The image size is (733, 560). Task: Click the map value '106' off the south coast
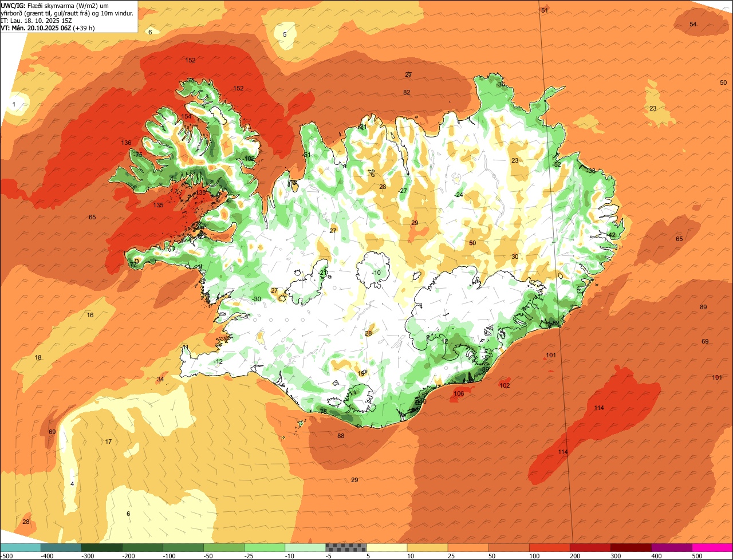[x=459, y=393]
